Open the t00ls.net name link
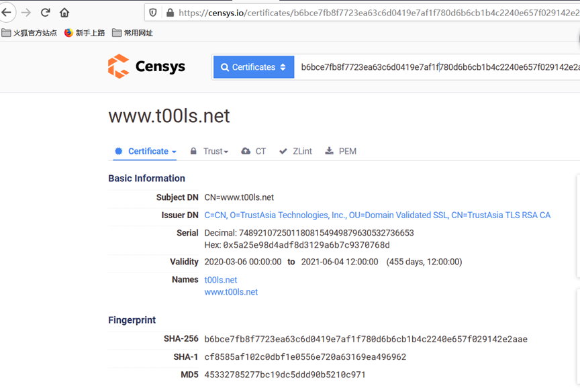 click(x=220, y=280)
